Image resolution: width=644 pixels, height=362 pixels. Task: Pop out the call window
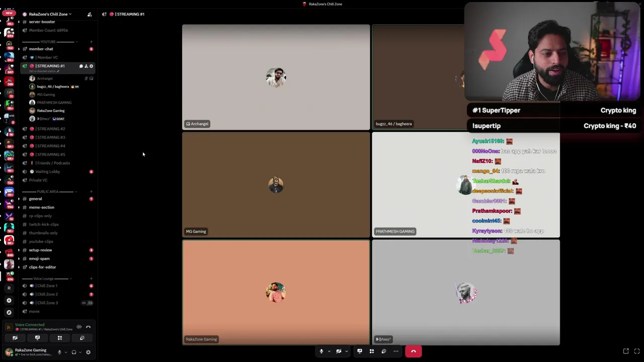tap(626, 351)
